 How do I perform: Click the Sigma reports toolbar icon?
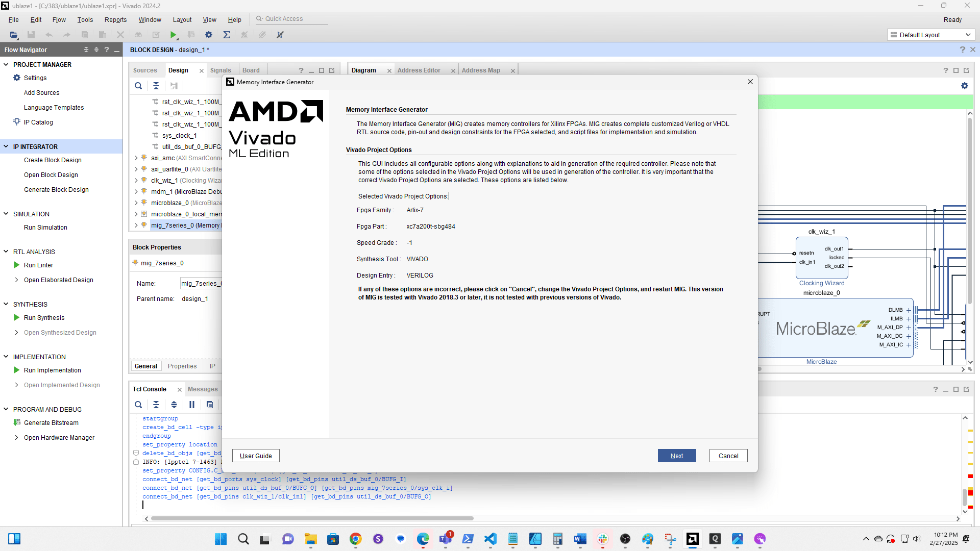227,35
